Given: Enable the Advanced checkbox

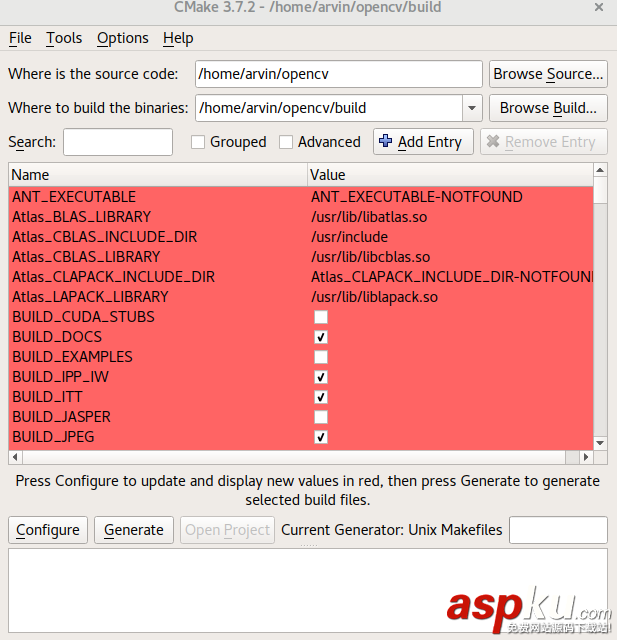Looking at the screenshot, I should tap(286, 142).
